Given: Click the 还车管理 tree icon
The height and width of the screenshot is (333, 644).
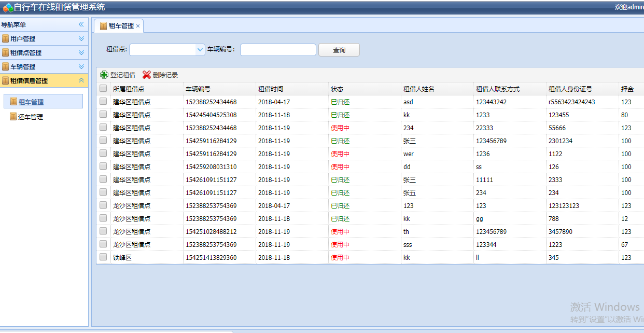Looking at the screenshot, I should 13,117.
